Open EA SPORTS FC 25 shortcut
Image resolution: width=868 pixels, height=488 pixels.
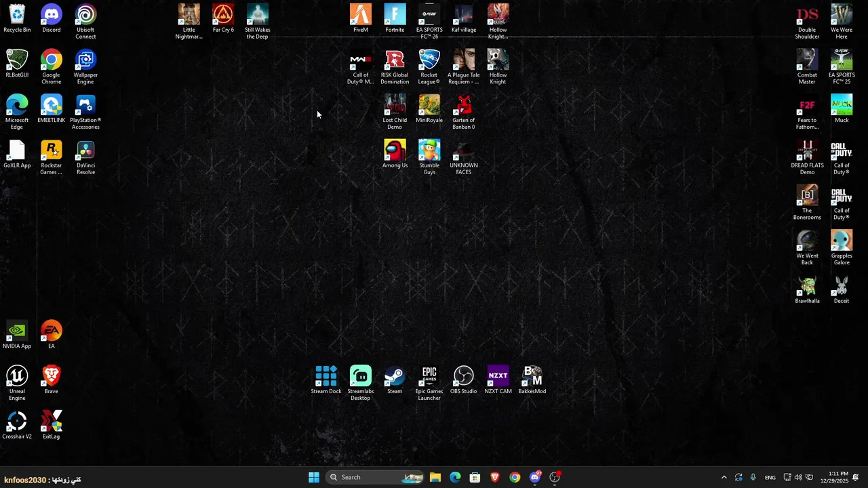click(842, 67)
